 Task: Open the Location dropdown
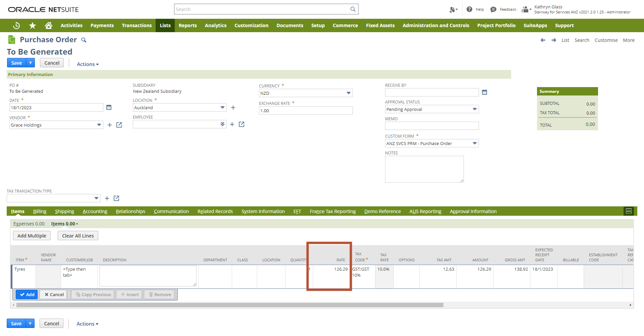tap(222, 108)
